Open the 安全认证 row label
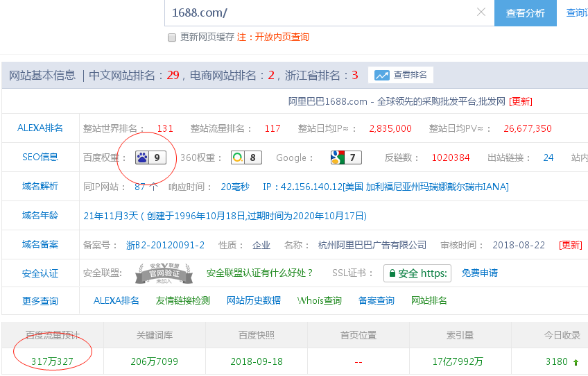The height and width of the screenshot is (376, 588). [x=40, y=273]
